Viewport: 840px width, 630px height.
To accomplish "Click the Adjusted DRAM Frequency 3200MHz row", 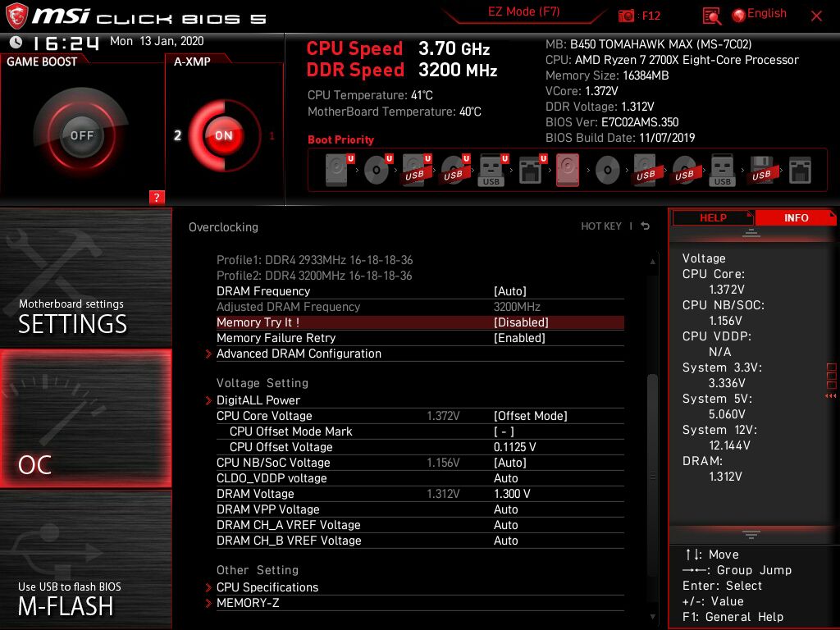I will (x=420, y=307).
